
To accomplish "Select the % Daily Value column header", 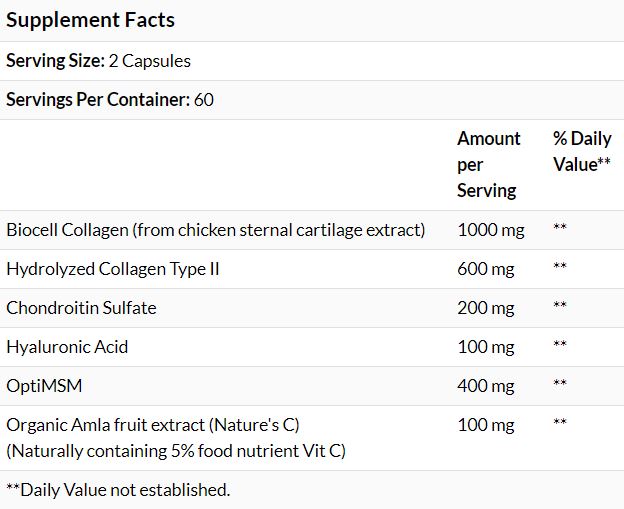I will 581,151.
